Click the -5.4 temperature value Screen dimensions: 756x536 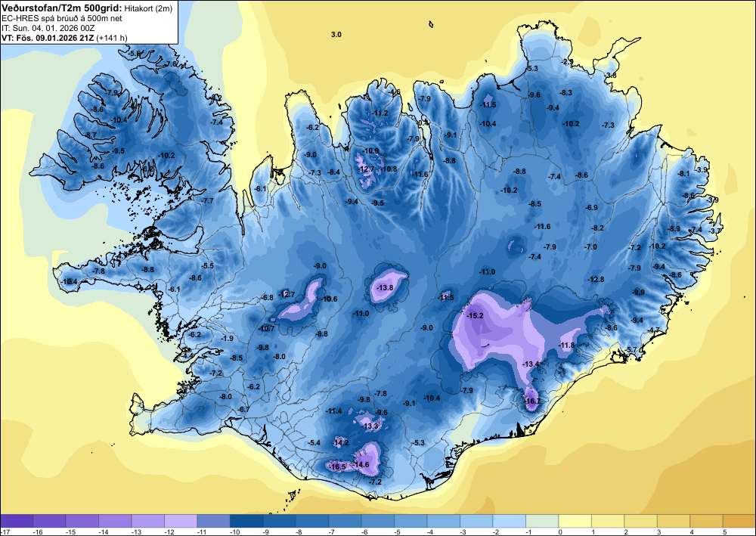click(314, 442)
